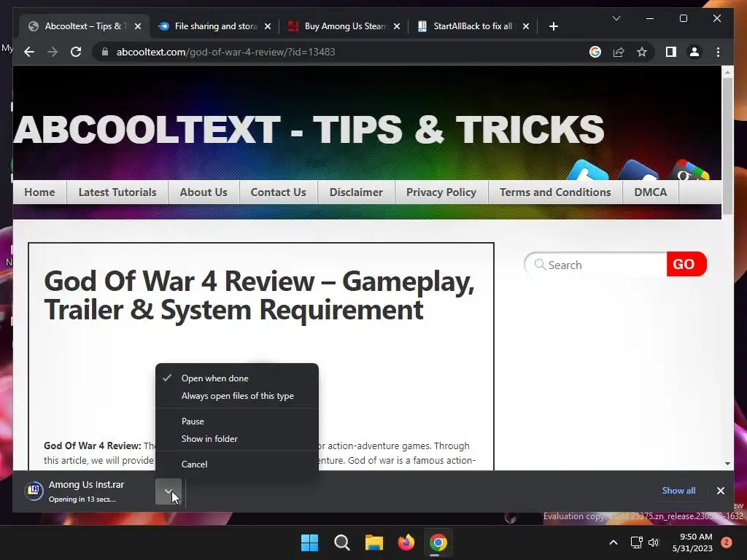Open the DMCA page
747x560 pixels.
tap(650, 192)
